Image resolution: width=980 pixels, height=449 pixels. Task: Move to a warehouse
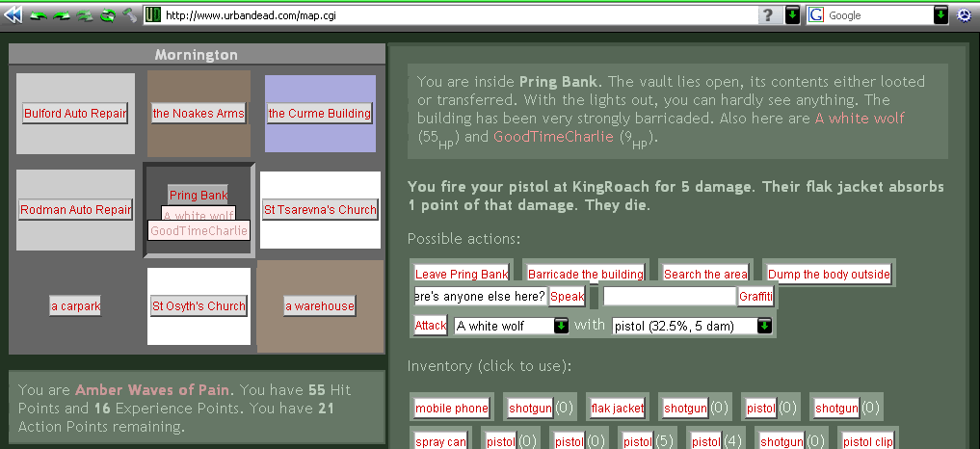click(319, 305)
